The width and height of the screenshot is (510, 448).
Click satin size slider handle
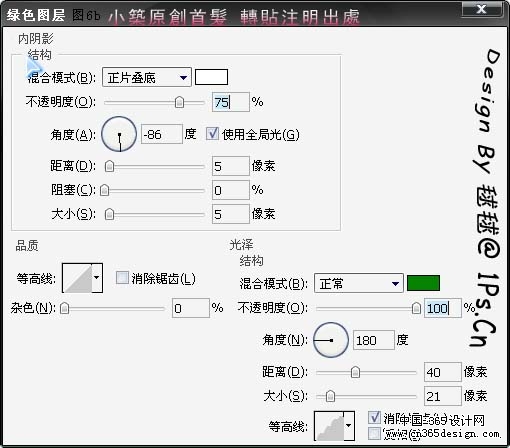(x=330, y=396)
